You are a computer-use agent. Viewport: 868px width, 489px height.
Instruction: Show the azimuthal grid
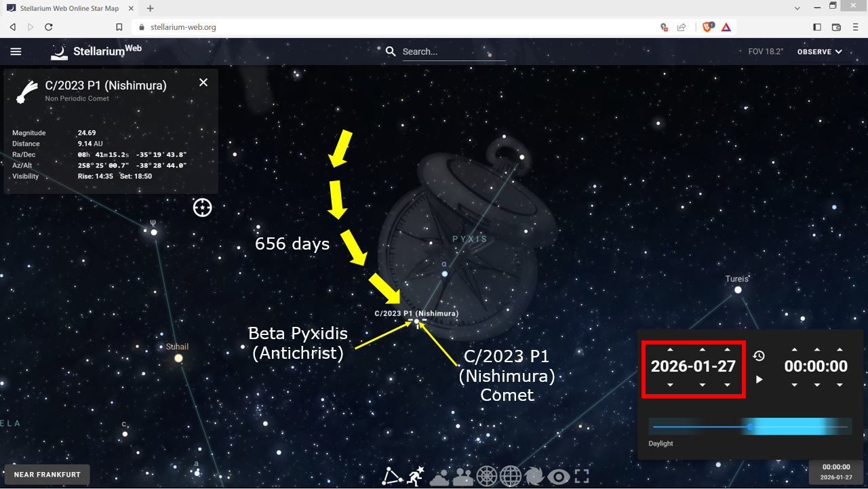tap(487, 476)
